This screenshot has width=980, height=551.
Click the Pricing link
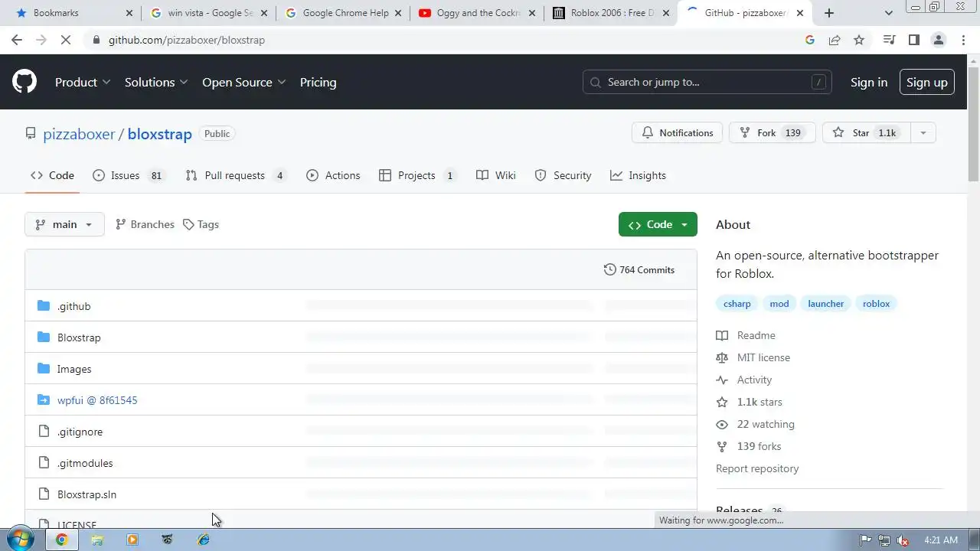[318, 82]
